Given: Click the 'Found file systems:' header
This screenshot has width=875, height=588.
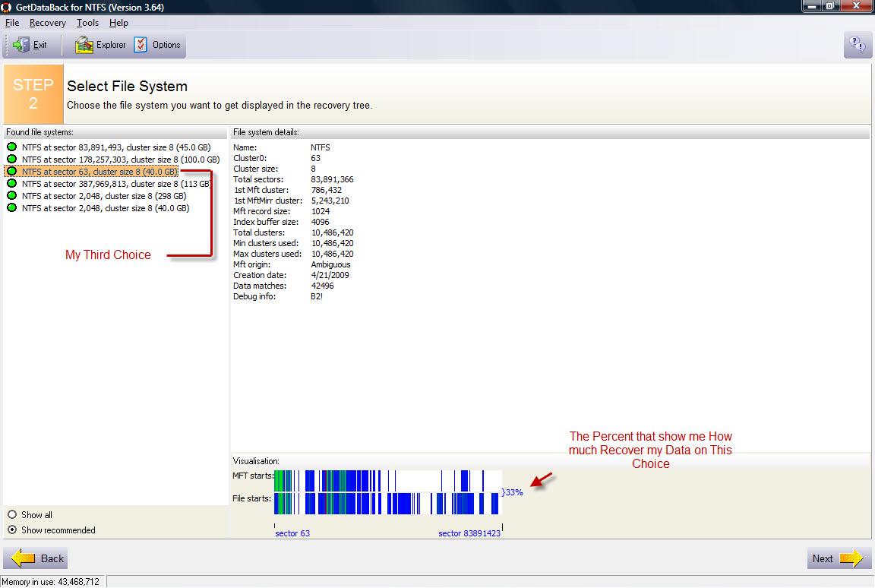Looking at the screenshot, I should click(x=39, y=132).
